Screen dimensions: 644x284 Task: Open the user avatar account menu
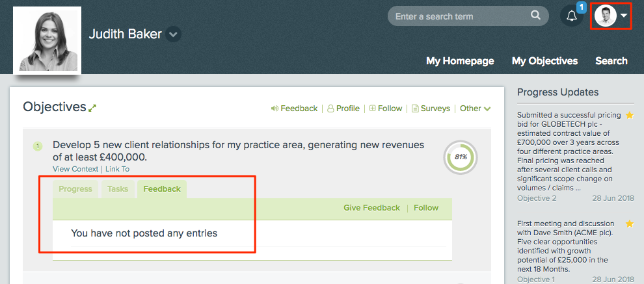[x=611, y=16]
